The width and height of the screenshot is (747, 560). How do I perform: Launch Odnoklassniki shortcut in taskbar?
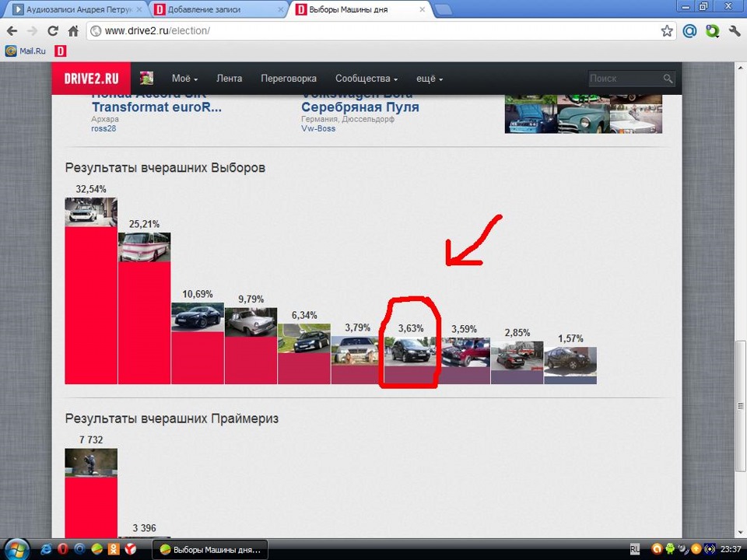click(114, 550)
